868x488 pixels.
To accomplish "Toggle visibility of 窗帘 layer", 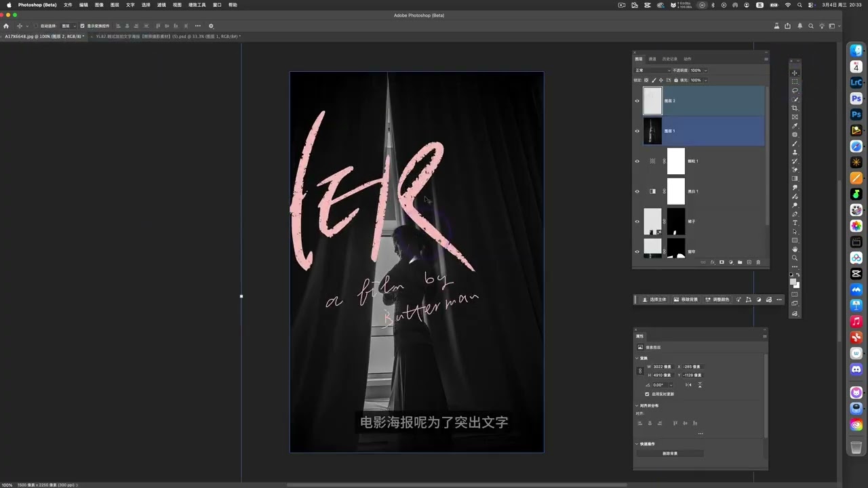I will point(637,251).
